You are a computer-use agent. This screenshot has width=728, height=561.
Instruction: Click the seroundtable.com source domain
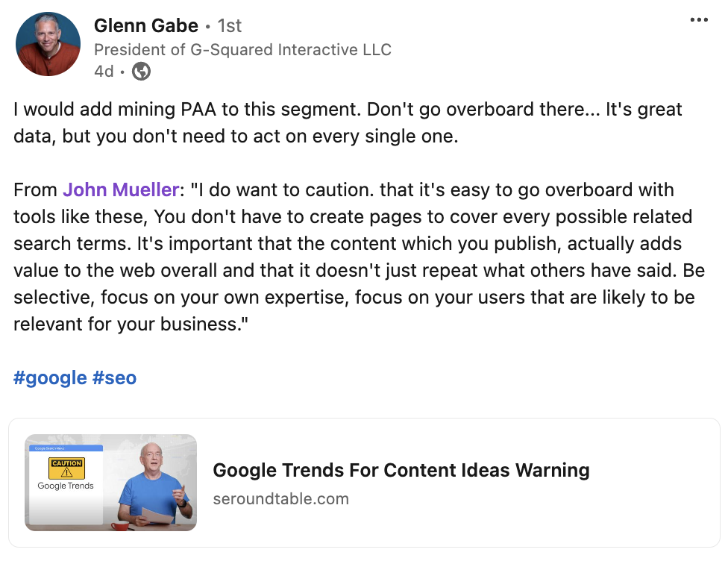pyautogui.click(x=280, y=498)
